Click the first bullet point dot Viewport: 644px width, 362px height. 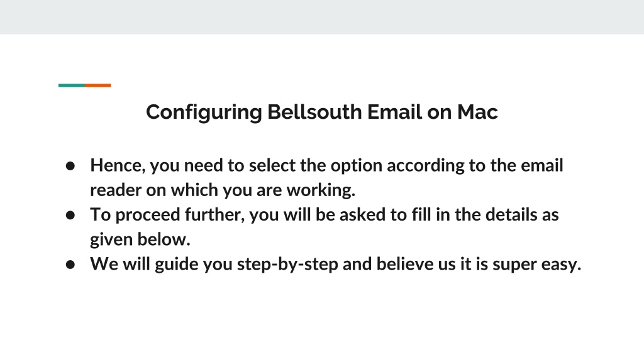(70, 166)
